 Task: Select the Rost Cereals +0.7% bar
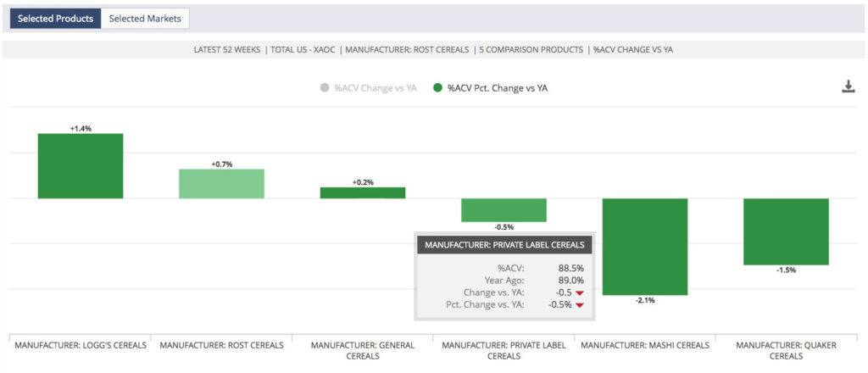pos(221,184)
